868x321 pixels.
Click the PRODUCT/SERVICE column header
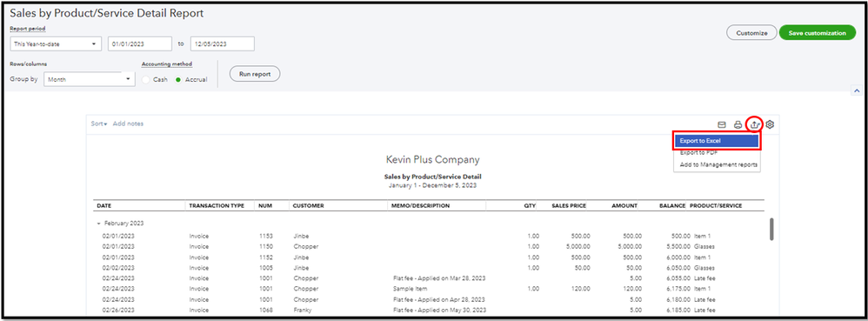click(716, 206)
